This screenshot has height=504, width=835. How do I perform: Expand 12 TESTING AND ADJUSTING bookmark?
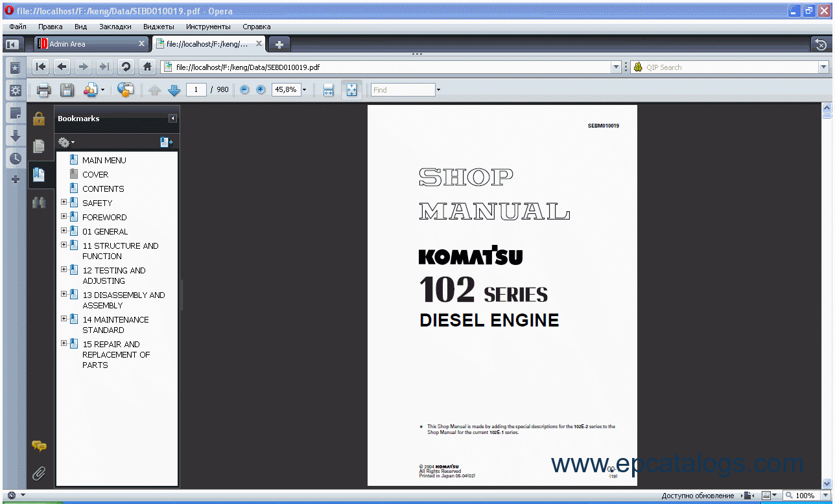[x=64, y=269]
